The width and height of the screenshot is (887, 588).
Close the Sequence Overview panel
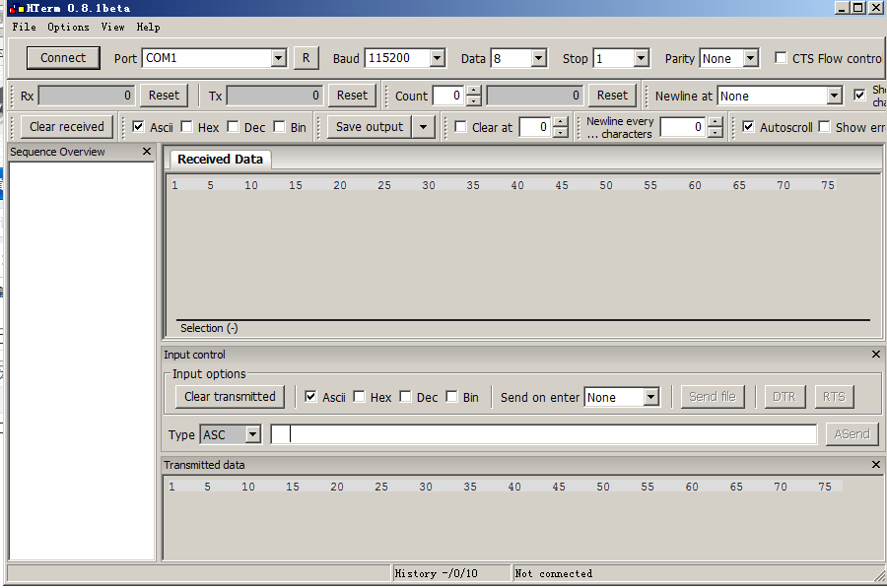[147, 152]
